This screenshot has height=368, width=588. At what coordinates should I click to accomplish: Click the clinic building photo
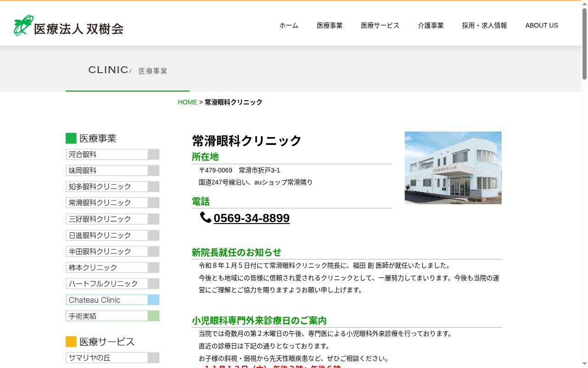453,168
